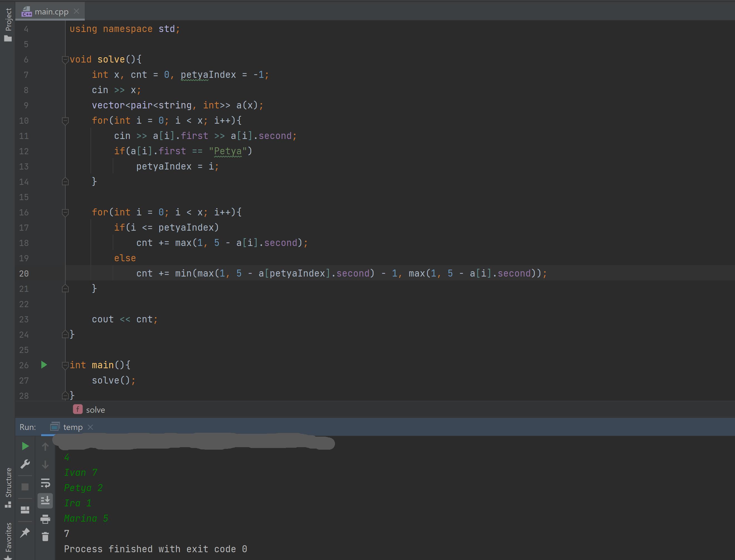Stop the running process with the square icon
Screen dimensions: 735x560
(x=25, y=487)
